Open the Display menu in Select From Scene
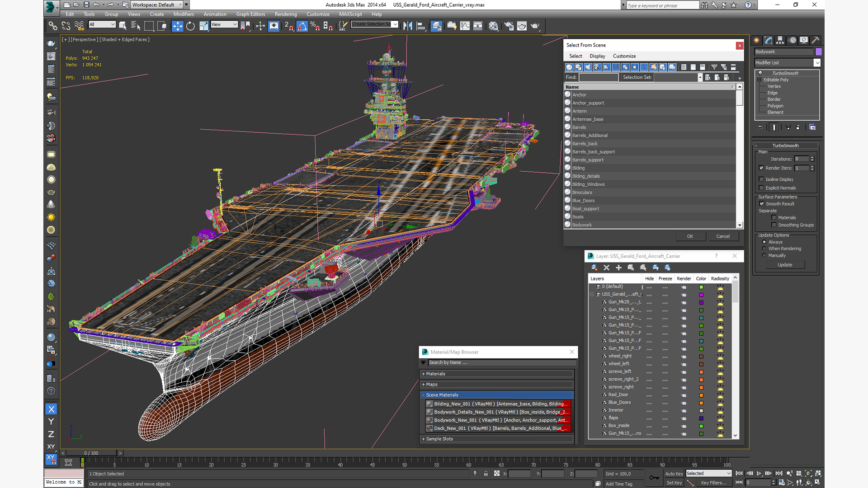Viewport: 868px width, 488px height. 597,56
